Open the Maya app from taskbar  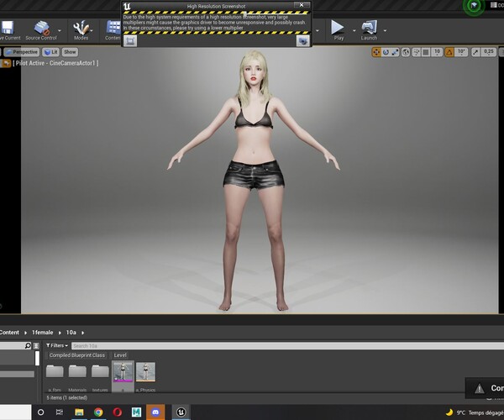point(136,412)
